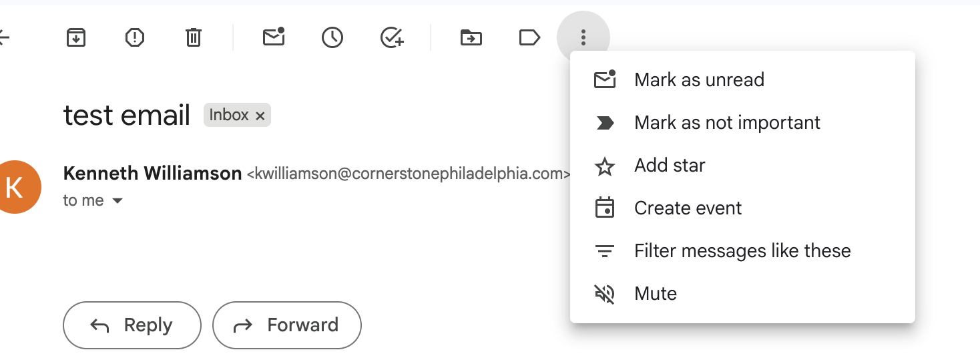Select Add star menu option
This screenshot has height=362, width=980.
pos(670,166)
